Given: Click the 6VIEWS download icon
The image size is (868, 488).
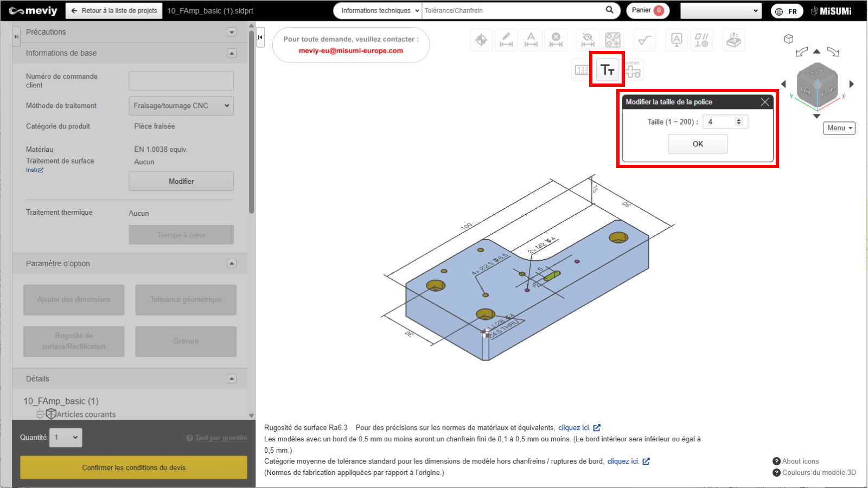Looking at the screenshot, I should tap(633, 70).
